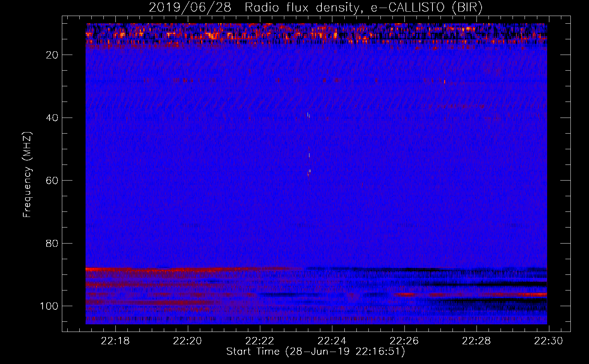This screenshot has width=589, height=364.
Task: Click the 'Frequency (MHZ)' axis label
Action: (x=27, y=175)
